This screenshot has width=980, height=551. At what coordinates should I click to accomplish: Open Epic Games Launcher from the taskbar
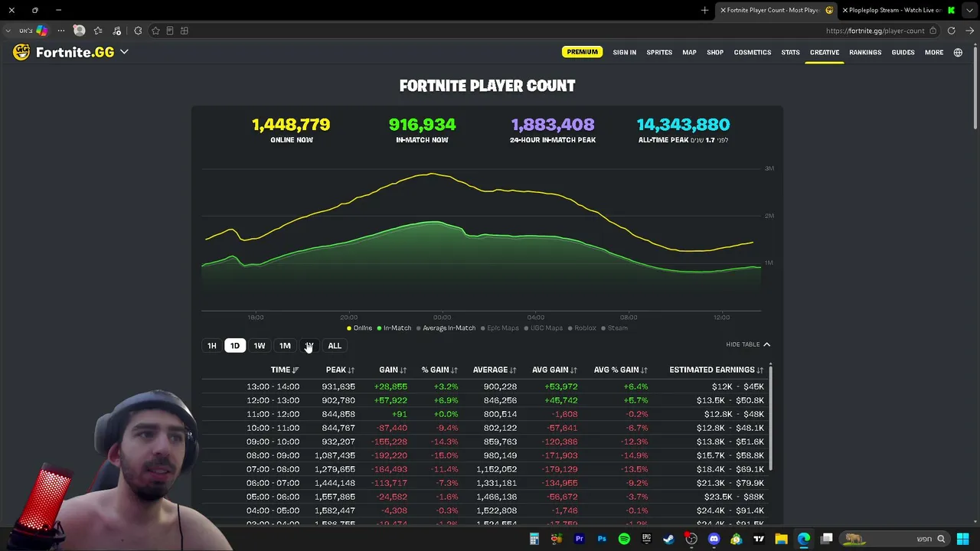(647, 539)
